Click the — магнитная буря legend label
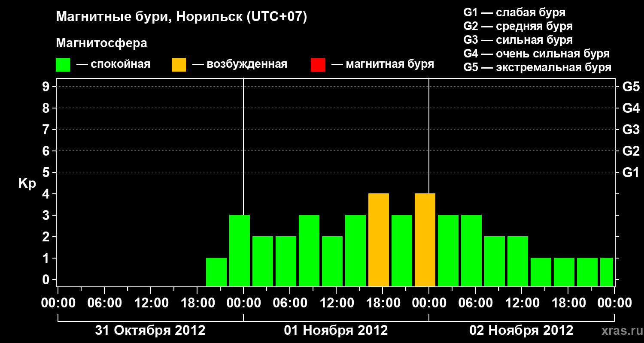The width and height of the screenshot is (644, 343). pos(383,64)
